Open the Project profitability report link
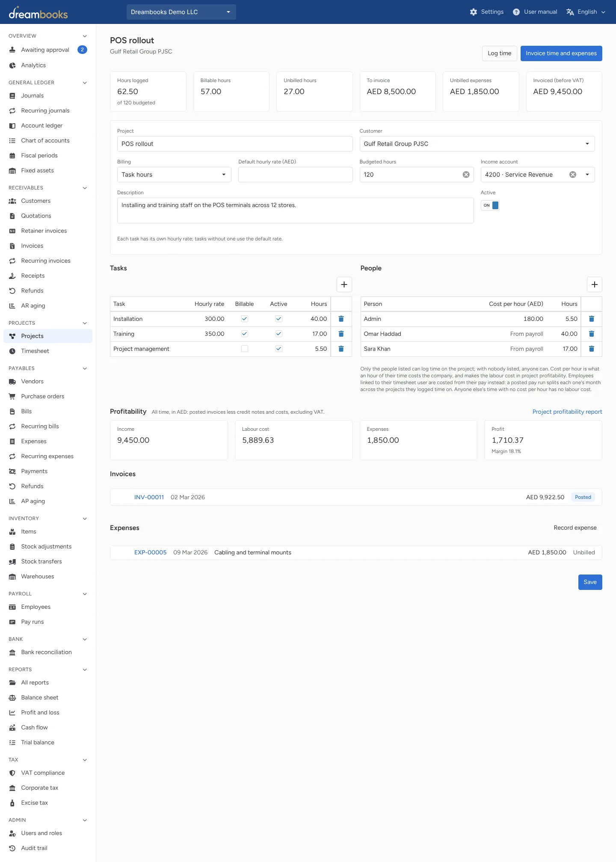 point(567,412)
